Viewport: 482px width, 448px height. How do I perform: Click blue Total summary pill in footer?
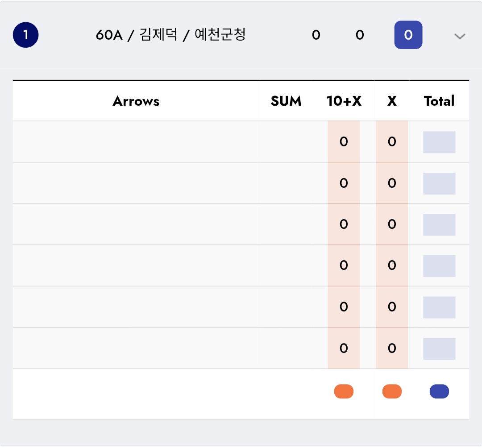pyautogui.click(x=439, y=391)
